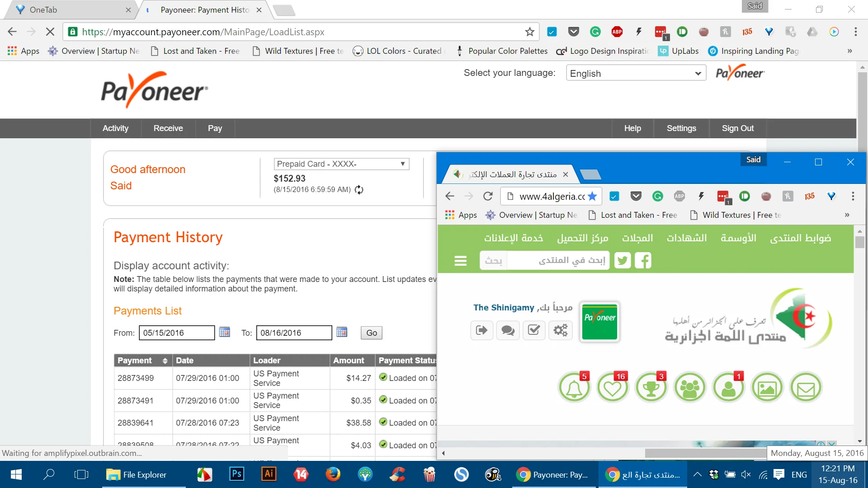This screenshot has height=488, width=868.
Task: Click the forum settings gears icon
Action: 561,330
